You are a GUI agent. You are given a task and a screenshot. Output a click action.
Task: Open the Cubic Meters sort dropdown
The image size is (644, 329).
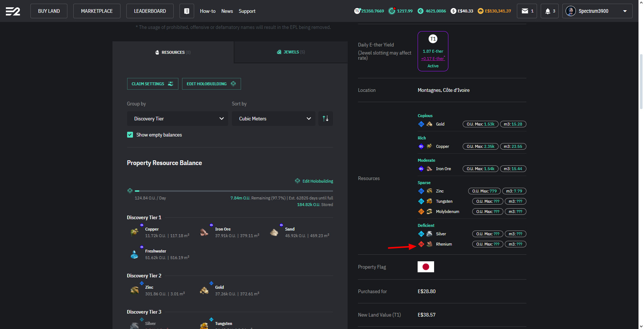tap(273, 119)
